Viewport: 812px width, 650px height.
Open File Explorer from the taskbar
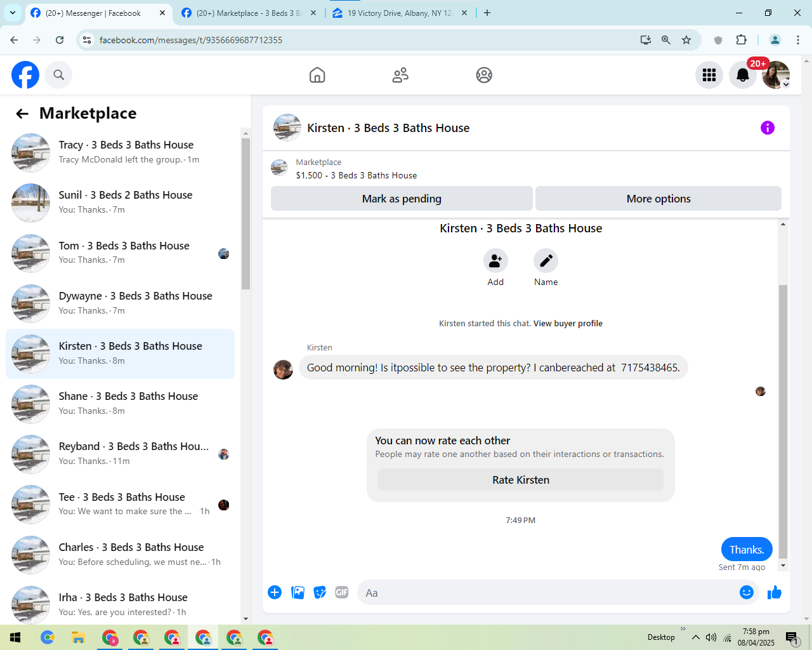click(78, 637)
